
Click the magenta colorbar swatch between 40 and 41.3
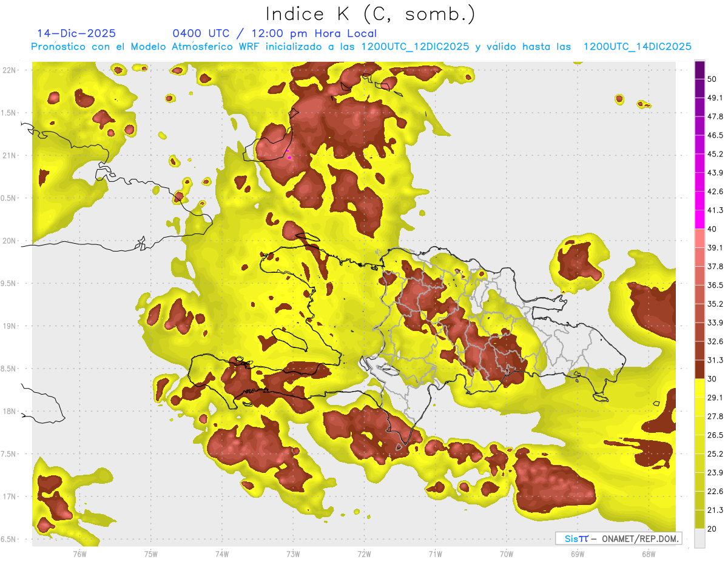(700, 219)
